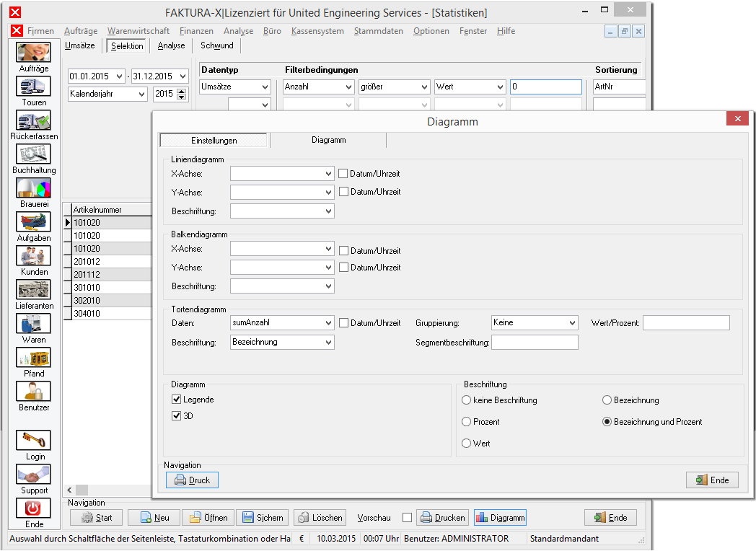Open Liniendiagramm Beschriftung dropdown
This screenshot has height=551, width=756.
[282, 211]
